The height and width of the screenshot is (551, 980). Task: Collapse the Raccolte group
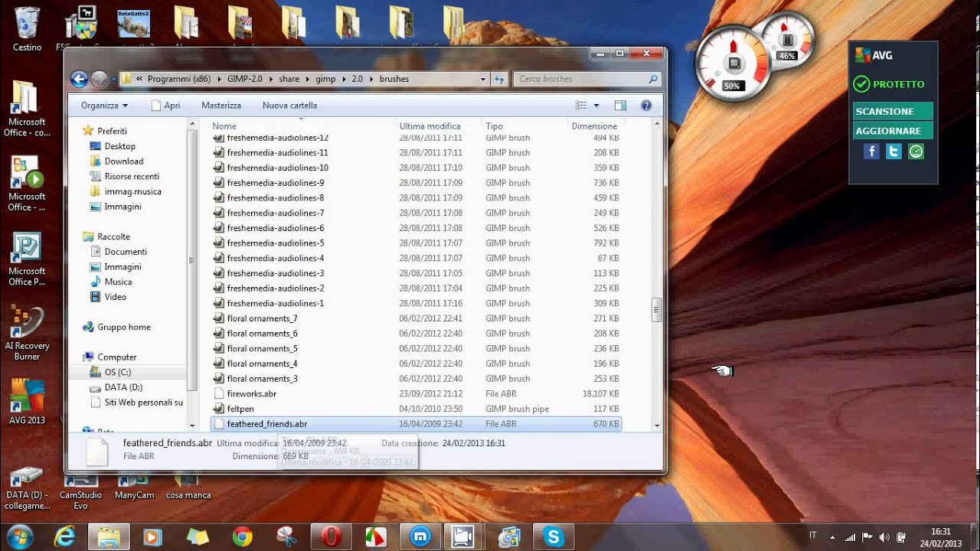pos(75,236)
